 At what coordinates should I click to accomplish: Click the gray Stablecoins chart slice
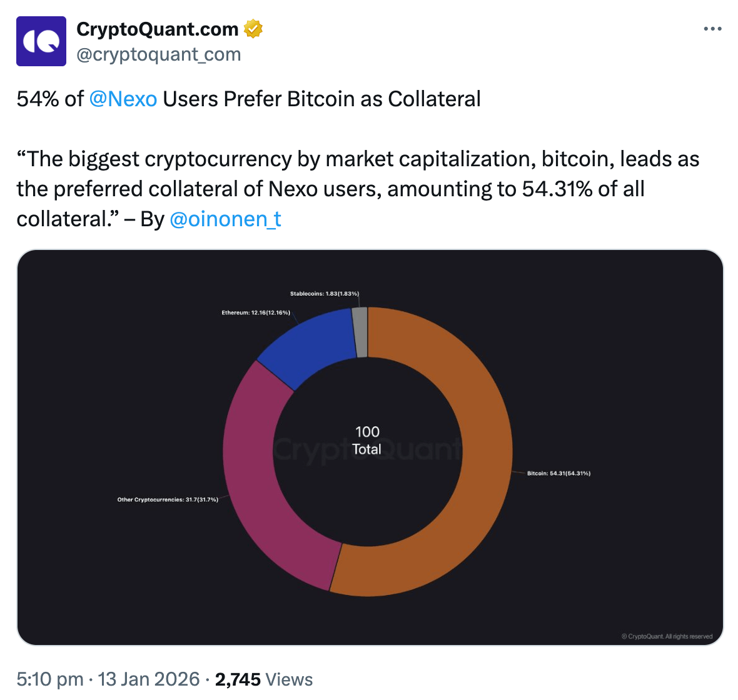(360, 332)
